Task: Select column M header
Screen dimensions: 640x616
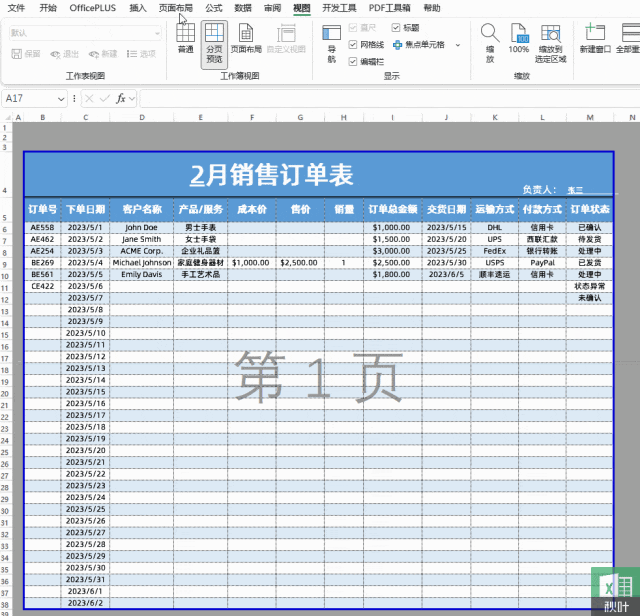Action: coord(590,118)
